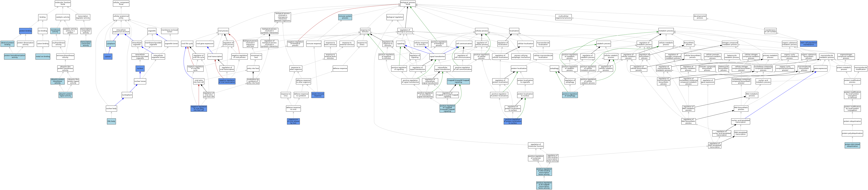Viewport: 868px width, 190px height.
Task: Select the 'metal ion binding' node
Action: [x=43, y=56]
